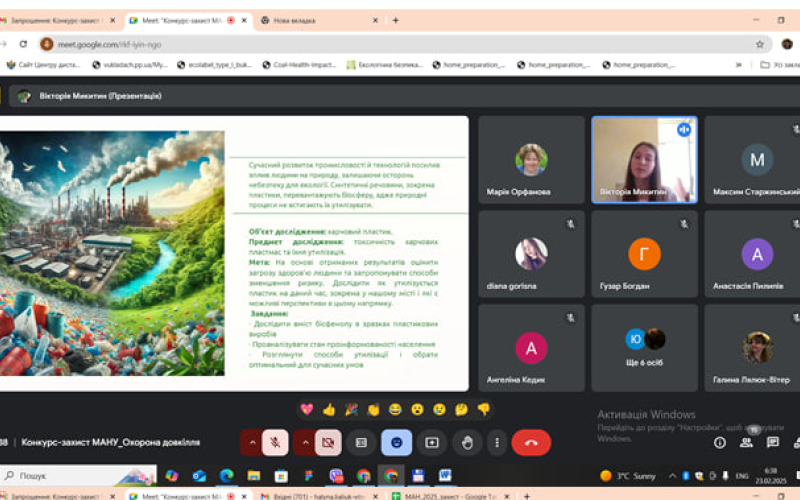
Task: Leave the call with red hang-up button
Action: tap(531, 442)
